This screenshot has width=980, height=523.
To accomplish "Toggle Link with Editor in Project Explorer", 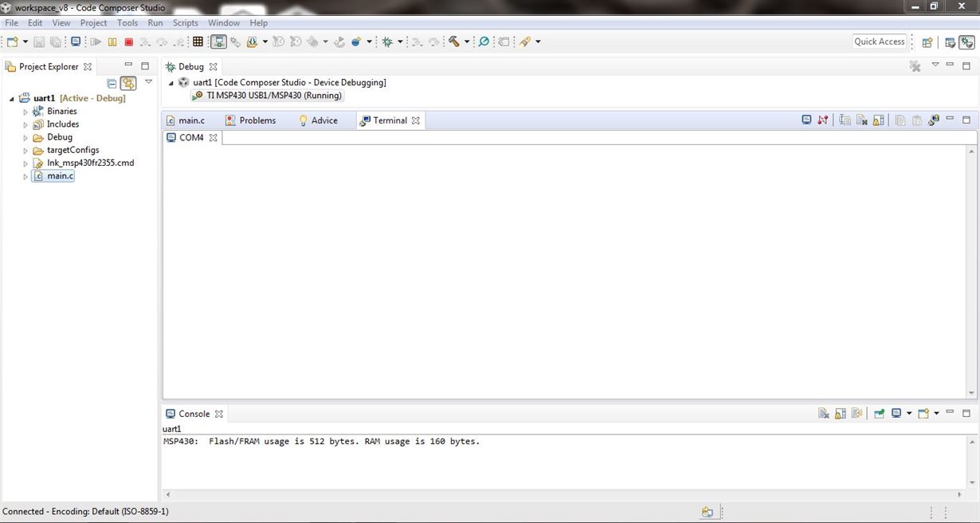I will point(128,83).
